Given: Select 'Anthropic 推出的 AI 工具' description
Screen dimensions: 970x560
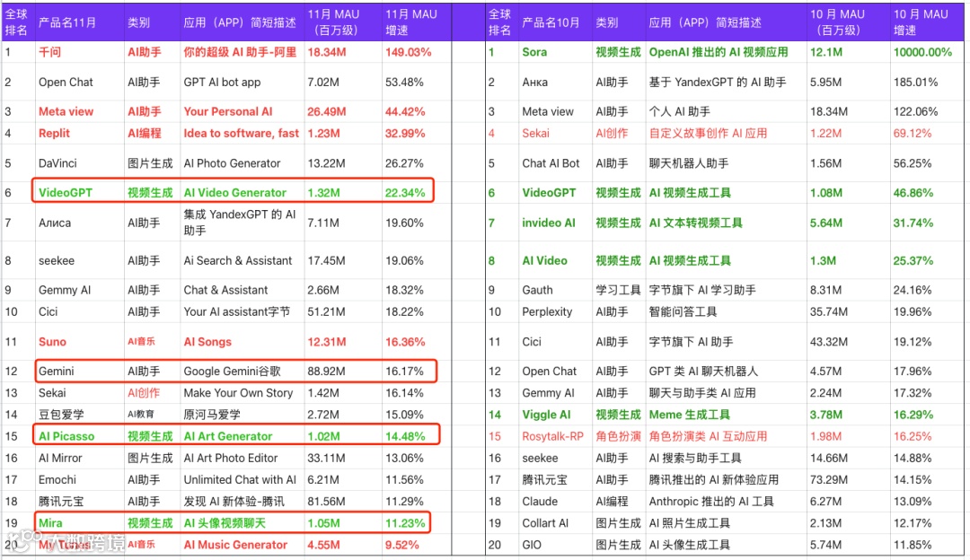Looking at the screenshot, I should (x=710, y=502).
